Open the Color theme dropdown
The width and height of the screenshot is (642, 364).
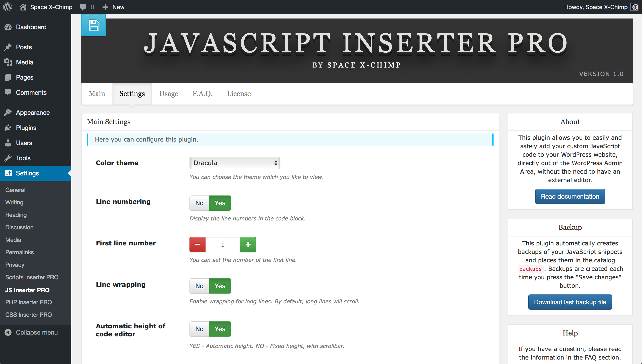(x=234, y=163)
